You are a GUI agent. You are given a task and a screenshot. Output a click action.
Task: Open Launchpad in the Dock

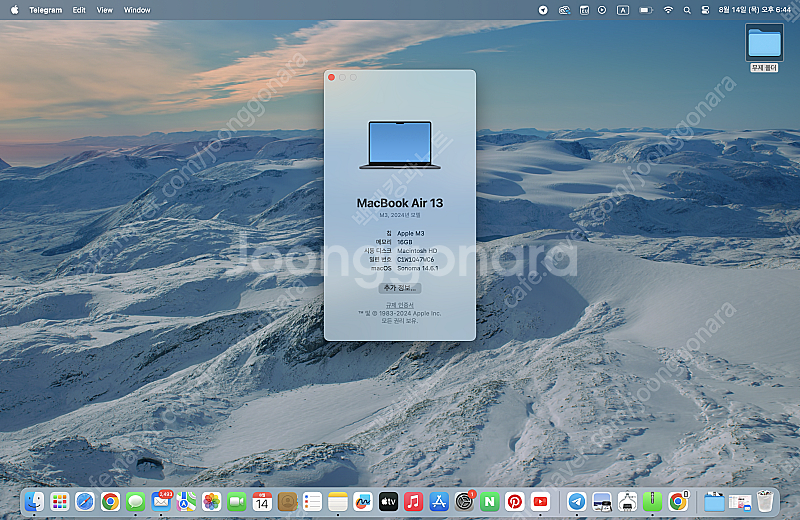coord(60,502)
